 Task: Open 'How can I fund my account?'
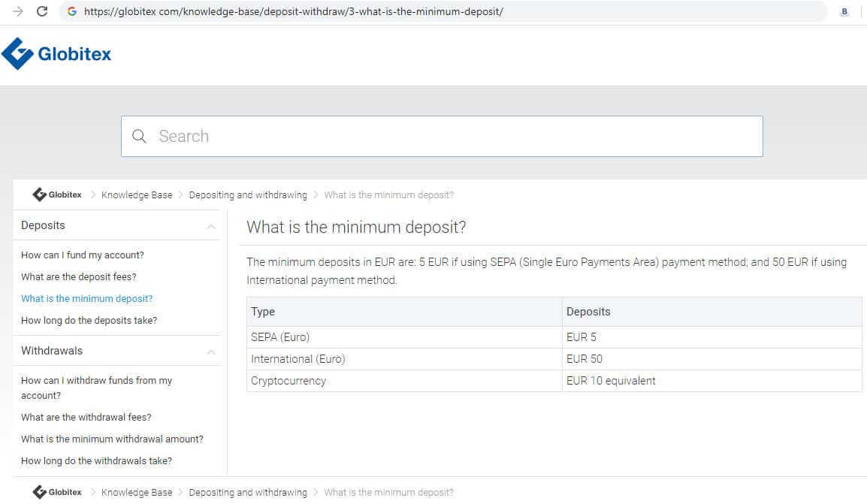83,255
